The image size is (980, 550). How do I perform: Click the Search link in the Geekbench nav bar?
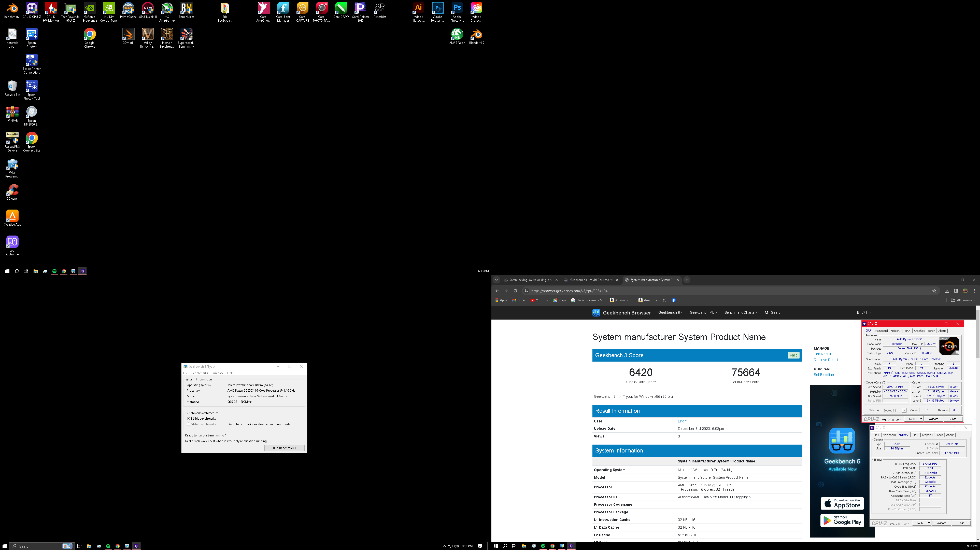pos(773,312)
